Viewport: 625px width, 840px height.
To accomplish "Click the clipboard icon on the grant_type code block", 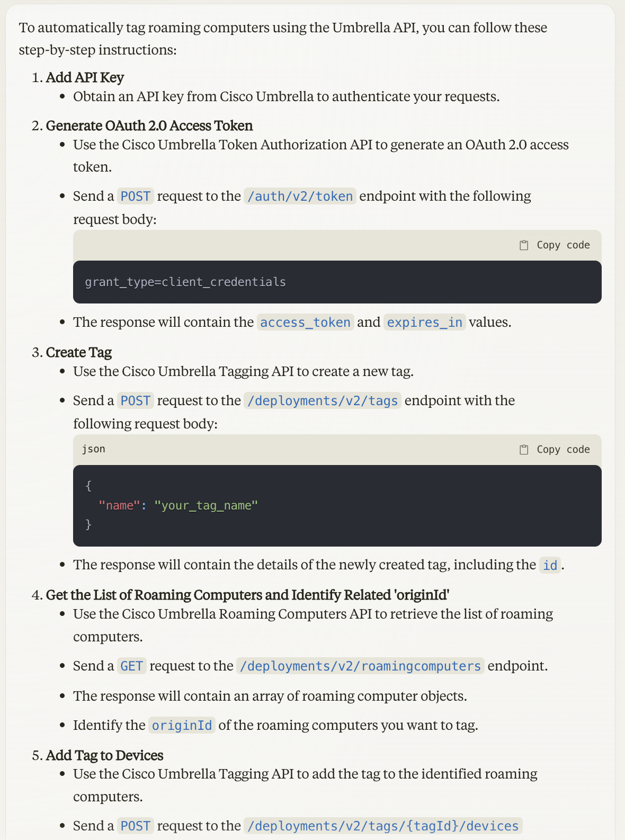I will pyautogui.click(x=524, y=245).
